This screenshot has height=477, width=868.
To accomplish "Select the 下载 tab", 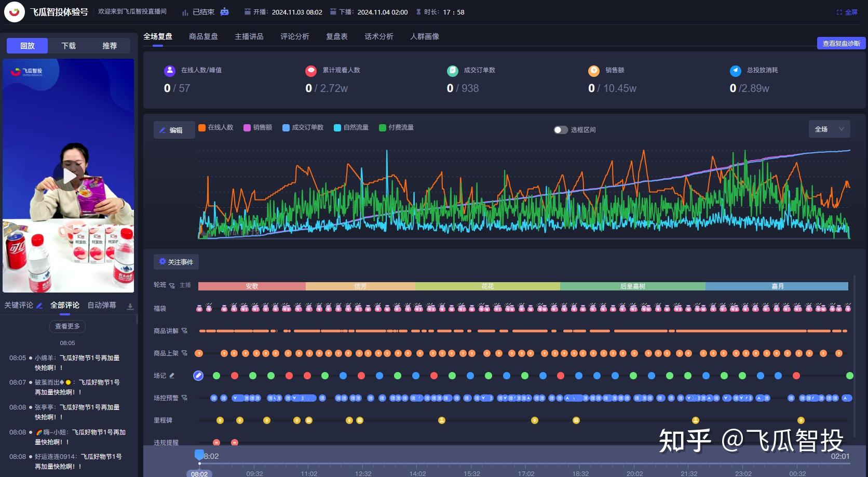I will click(69, 46).
